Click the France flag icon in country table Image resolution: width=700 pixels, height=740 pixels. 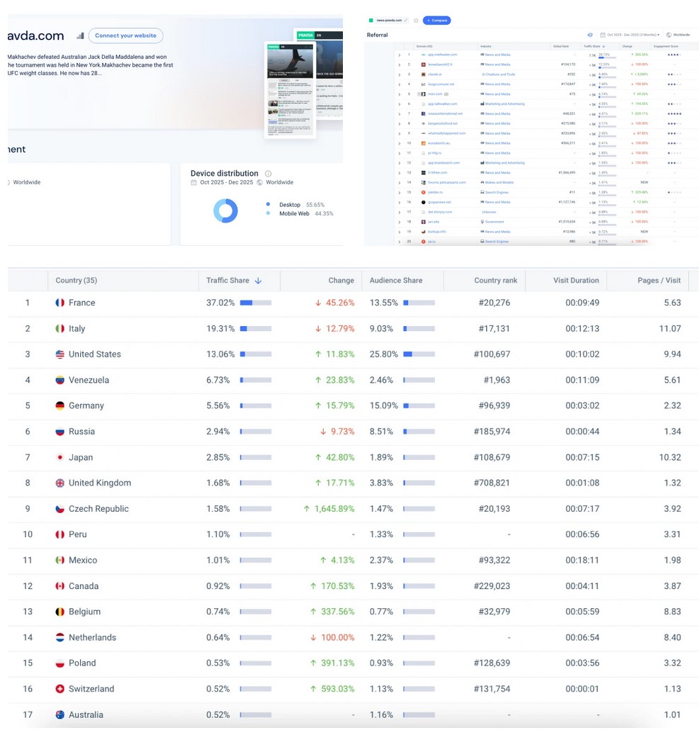tap(60, 303)
